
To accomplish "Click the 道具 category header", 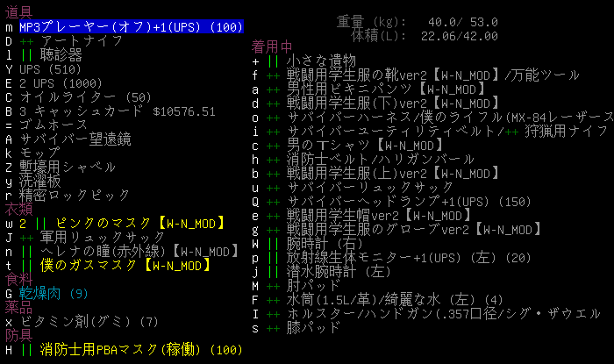I will click(18, 13).
